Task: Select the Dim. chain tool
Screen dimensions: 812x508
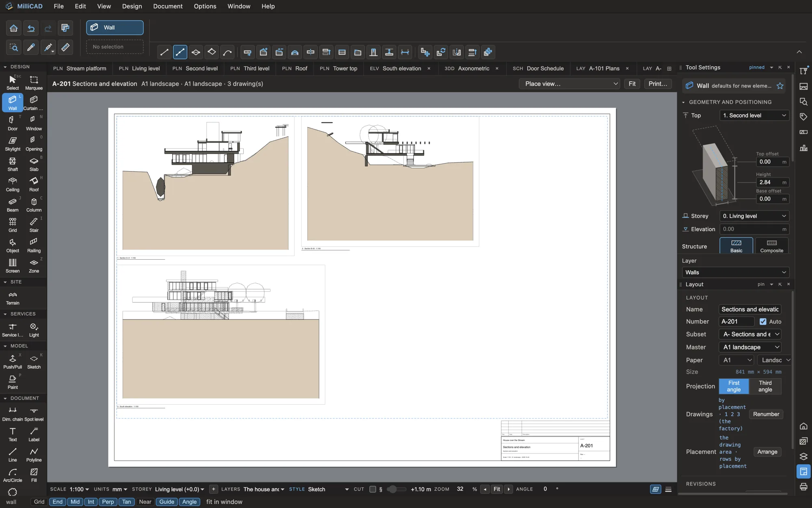Action: coord(13,414)
